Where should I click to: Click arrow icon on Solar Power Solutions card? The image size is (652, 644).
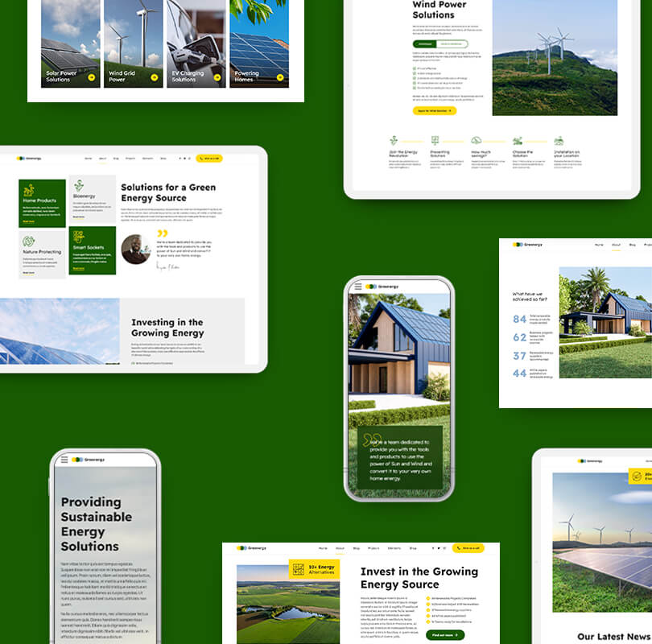pyautogui.click(x=92, y=77)
